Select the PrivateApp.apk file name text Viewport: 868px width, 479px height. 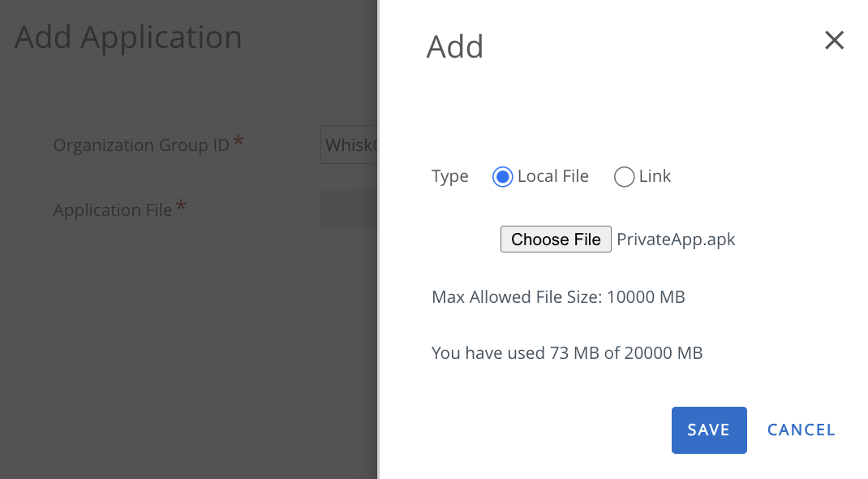pyautogui.click(x=676, y=239)
